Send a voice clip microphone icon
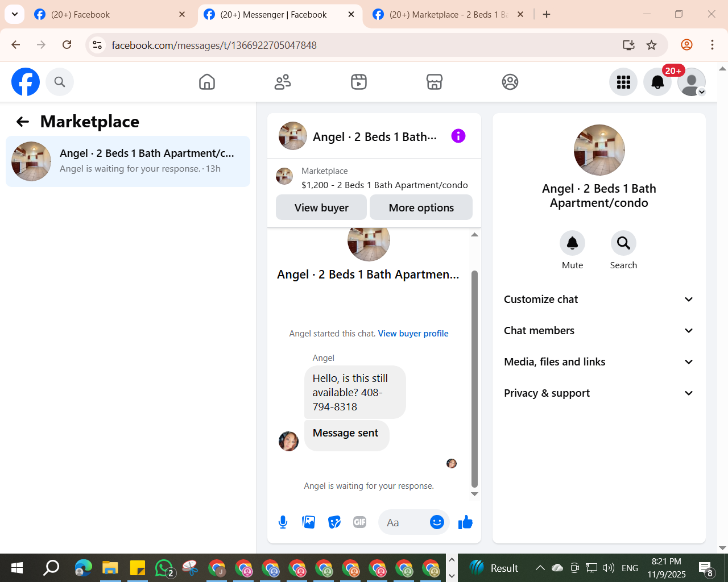Screen dimensions: 728x582 (283, 522)
